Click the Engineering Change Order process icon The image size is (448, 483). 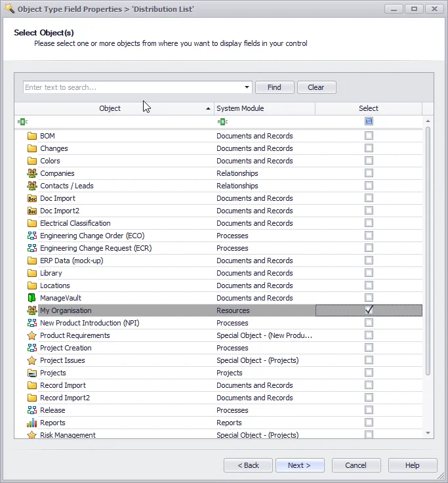click(x=31, y=236)
